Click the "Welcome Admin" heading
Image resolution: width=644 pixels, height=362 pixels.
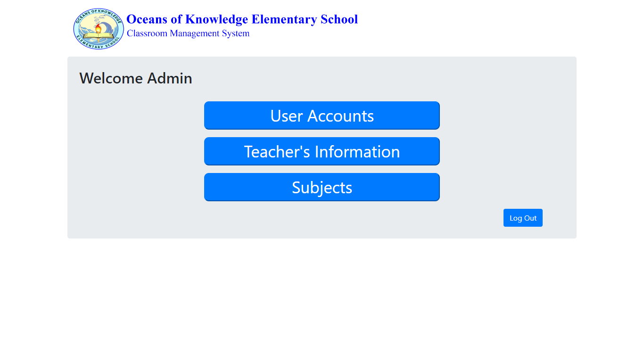[x=136, y=78]
